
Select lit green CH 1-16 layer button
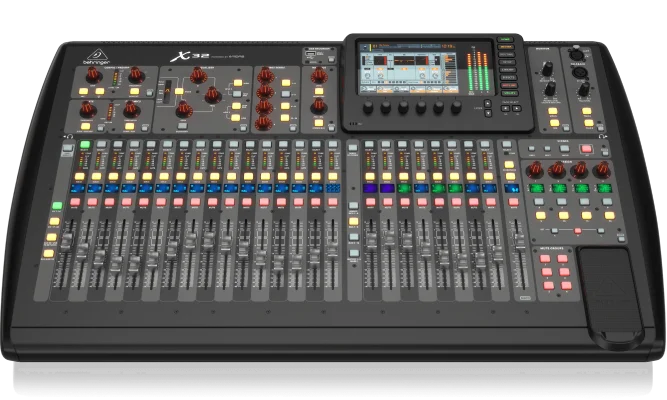coord(57,206)
